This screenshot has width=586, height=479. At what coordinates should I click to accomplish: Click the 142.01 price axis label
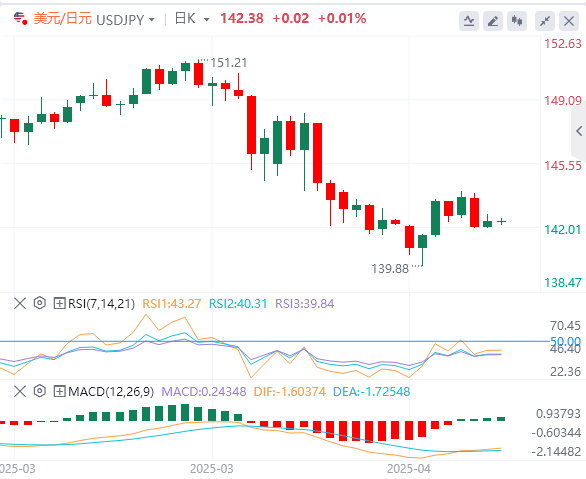pyautogui.click(x=562, y=229)
